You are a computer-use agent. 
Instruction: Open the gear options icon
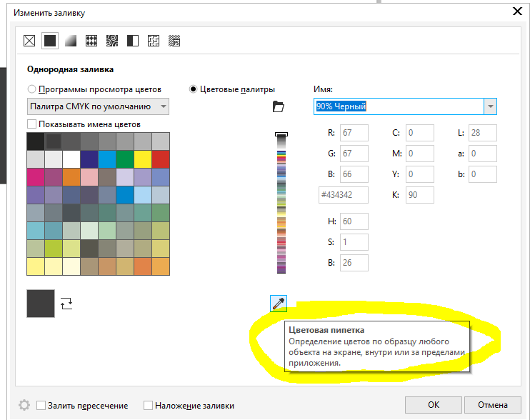click(24, 405)
